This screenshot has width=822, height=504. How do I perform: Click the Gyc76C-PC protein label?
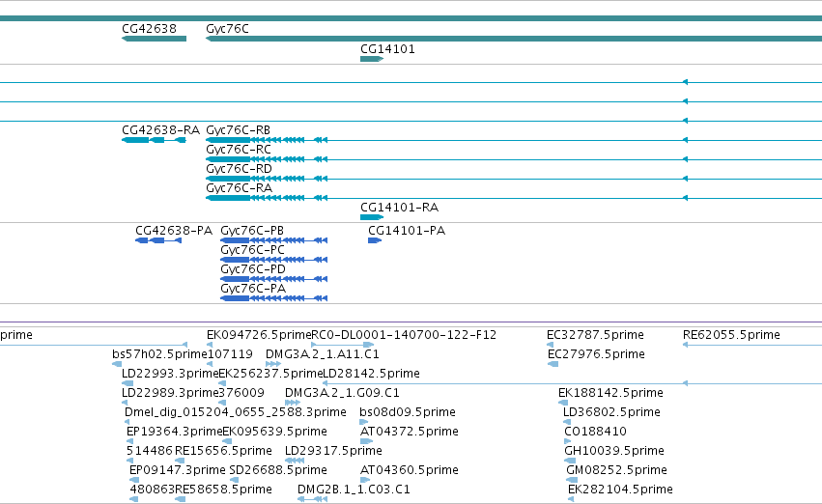pyautogui.click(x=252, y=250)
